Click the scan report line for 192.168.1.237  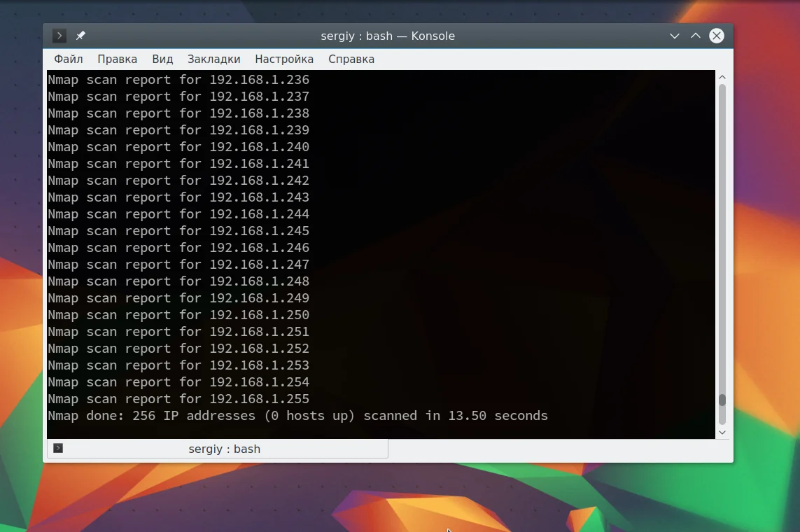[x=178, y=97]
